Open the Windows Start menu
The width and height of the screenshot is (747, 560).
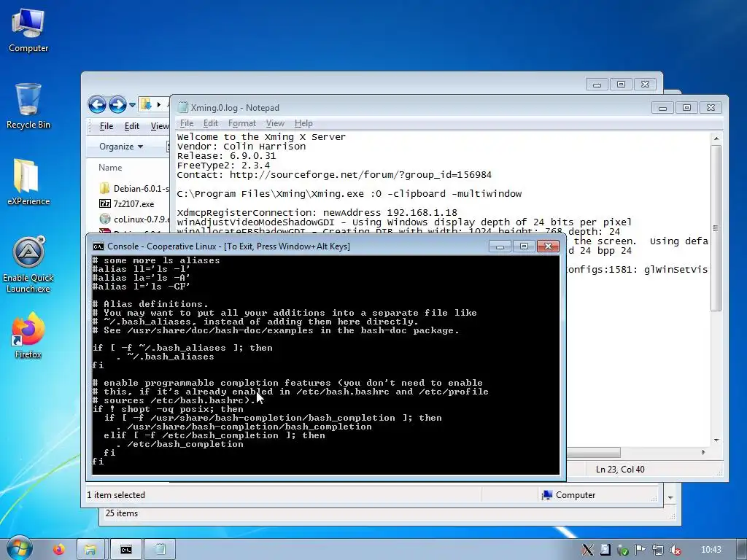(x=20, y=548)
